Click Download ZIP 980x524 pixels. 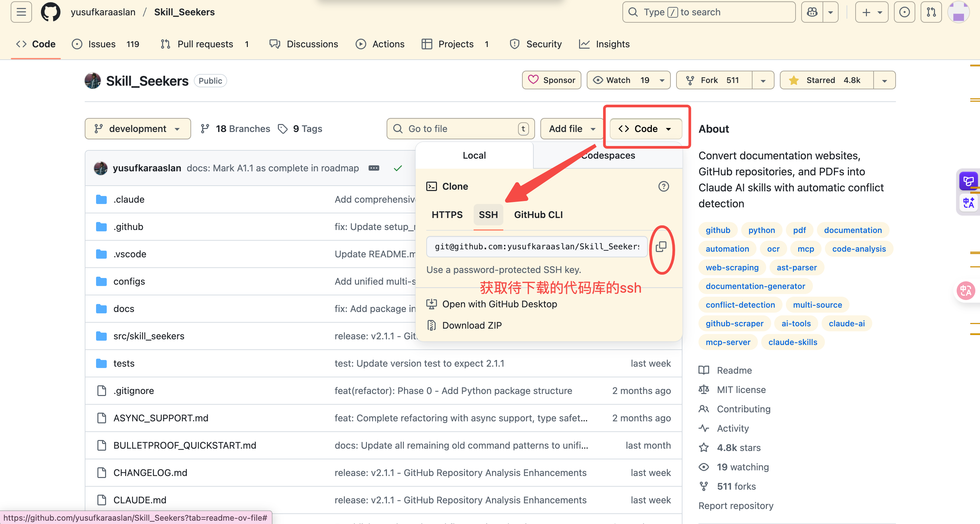click(472, 326)
